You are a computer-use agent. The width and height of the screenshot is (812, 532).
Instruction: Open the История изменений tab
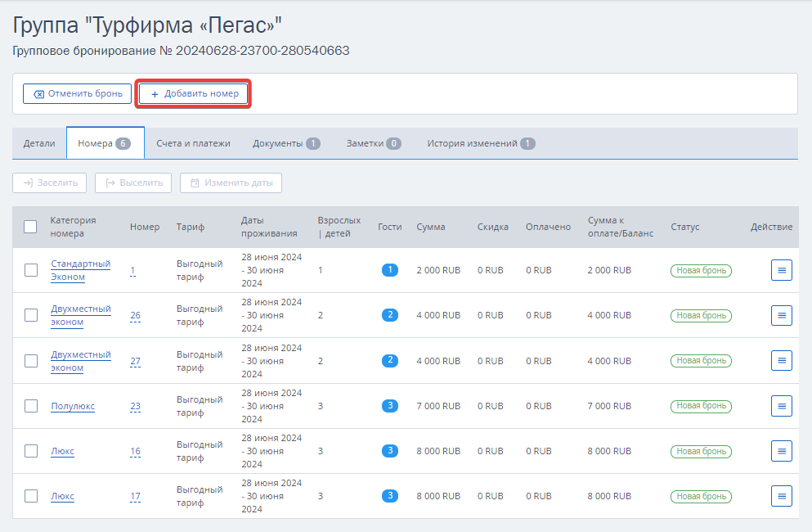[481, 143]
